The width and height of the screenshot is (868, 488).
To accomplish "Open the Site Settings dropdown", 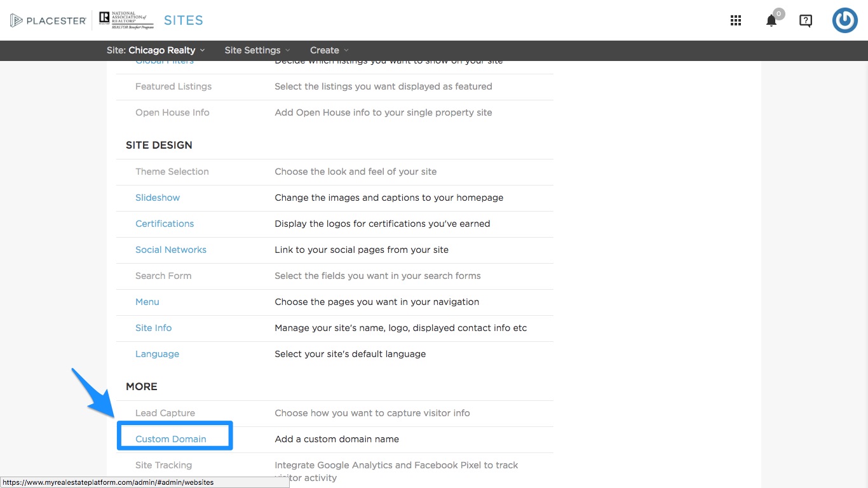I will pyautogui.click(x=257, y=50).
